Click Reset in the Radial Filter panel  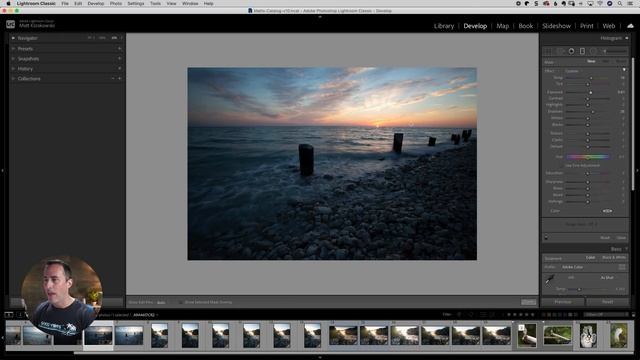605,238
